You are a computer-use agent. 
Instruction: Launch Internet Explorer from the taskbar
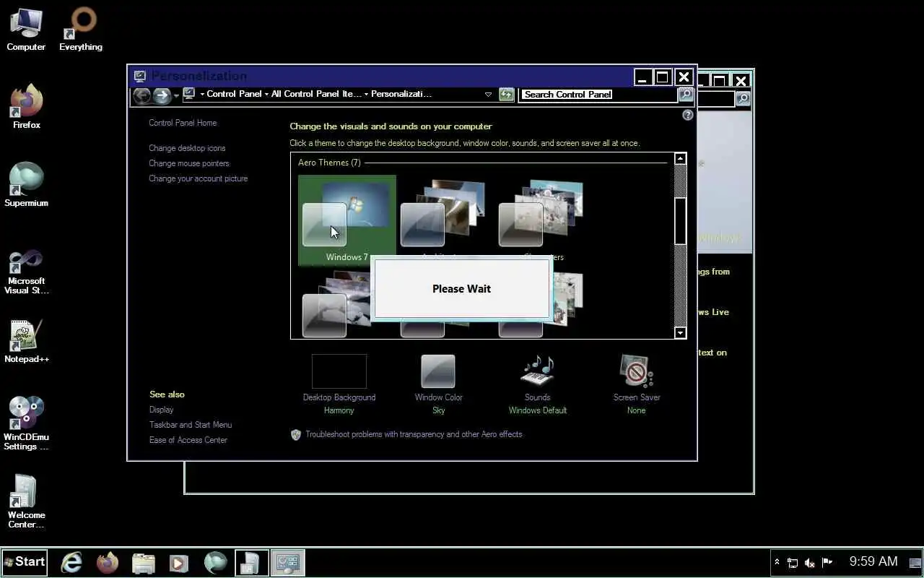click(x=71, y=563)
